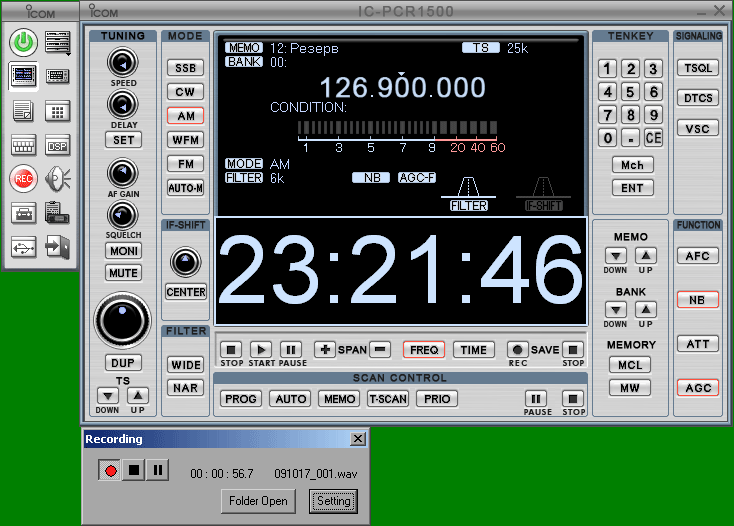
Task: Click the IF-SHIFT knob
Action: tap(185, 262)
